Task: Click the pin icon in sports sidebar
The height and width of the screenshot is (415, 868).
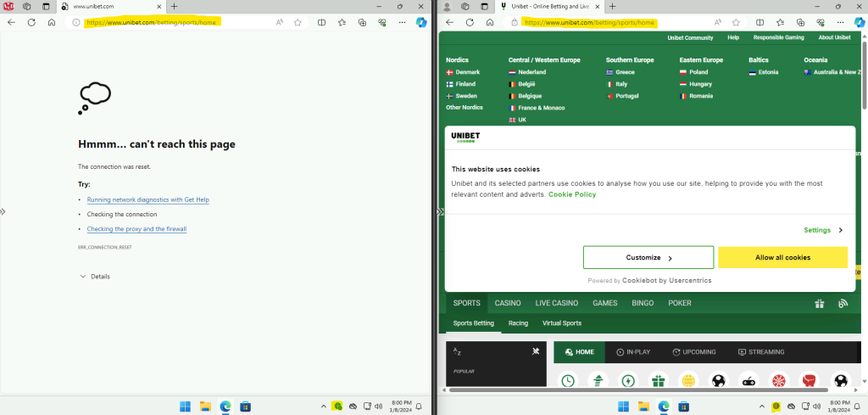Action: [536, 351]
